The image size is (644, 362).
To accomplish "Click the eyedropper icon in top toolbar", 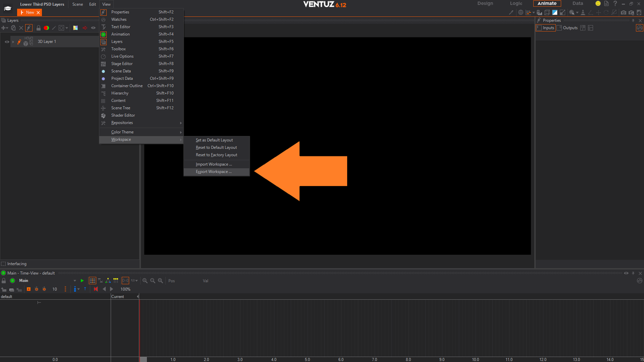I will point(511,12).
